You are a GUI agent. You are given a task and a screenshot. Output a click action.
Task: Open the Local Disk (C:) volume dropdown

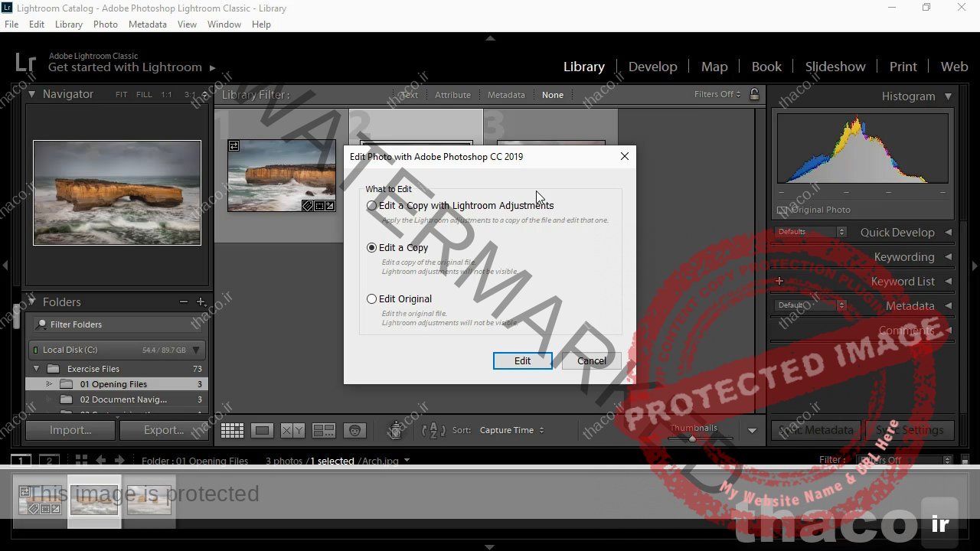click(x=196, y=350)
